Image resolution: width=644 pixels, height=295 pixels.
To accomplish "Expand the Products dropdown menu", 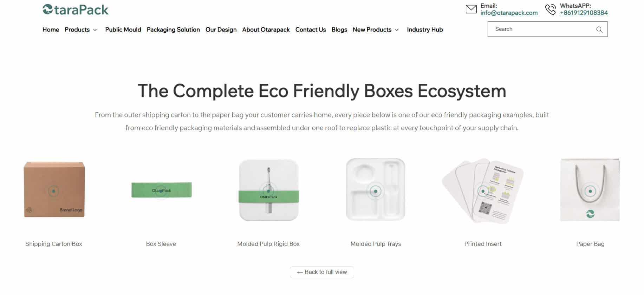I will coord(80,30).
